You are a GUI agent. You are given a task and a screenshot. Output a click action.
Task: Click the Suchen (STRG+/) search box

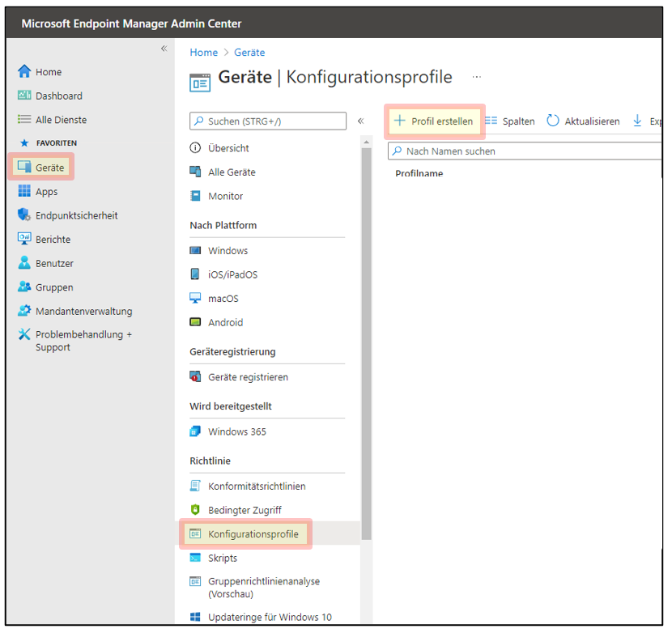point(268,121)
